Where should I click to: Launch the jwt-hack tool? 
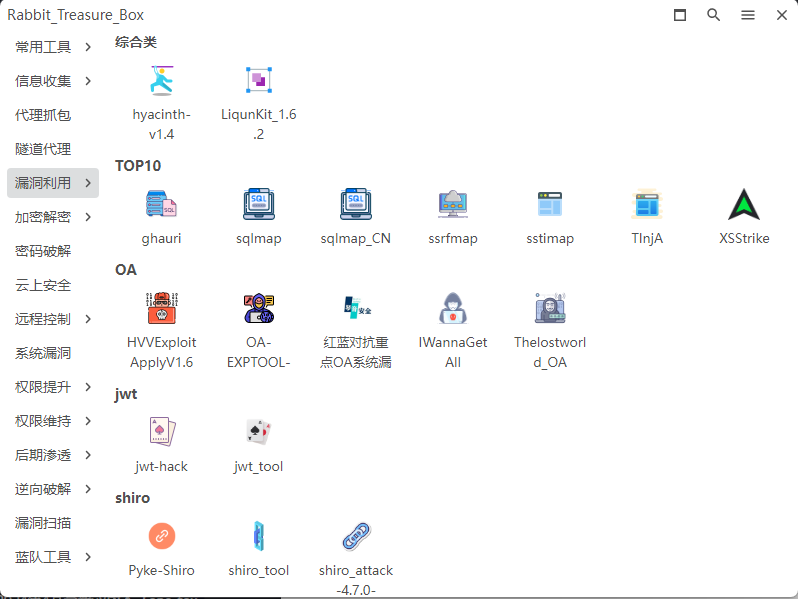pyautogui.click(x=161, y=432)
